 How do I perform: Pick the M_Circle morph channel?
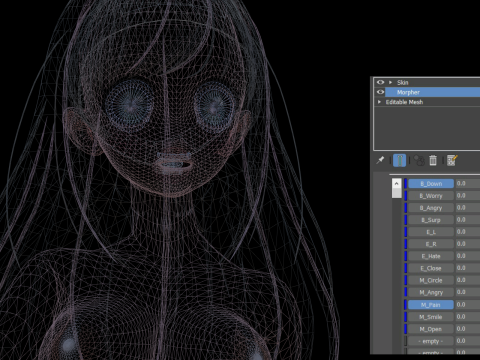click(x=431, y=280)
